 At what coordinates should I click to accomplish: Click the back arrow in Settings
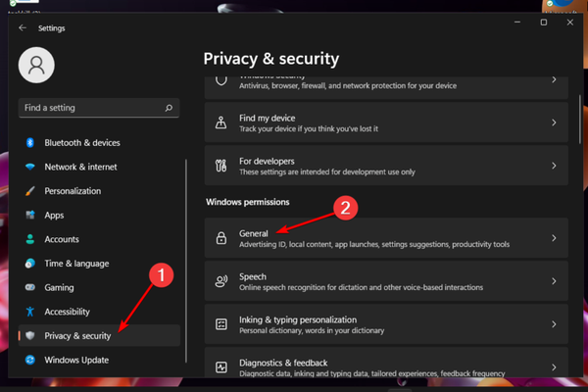point(23,28)
